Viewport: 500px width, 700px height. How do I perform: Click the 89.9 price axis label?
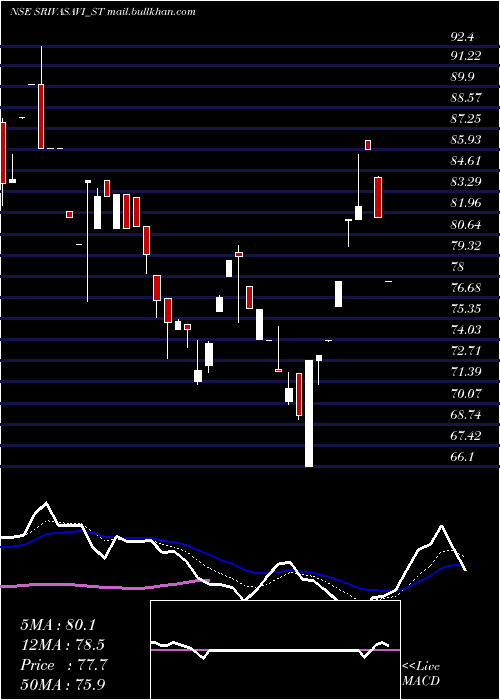click(x=462, y=77)
